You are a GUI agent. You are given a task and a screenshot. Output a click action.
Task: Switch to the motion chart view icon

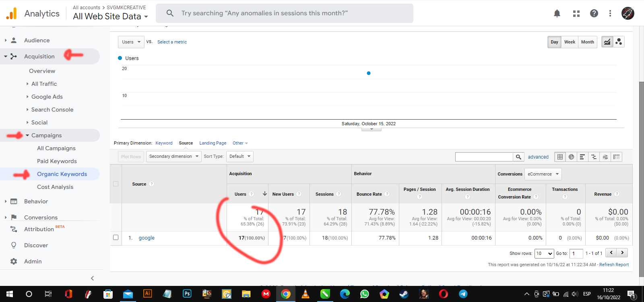tap(619, 42)
